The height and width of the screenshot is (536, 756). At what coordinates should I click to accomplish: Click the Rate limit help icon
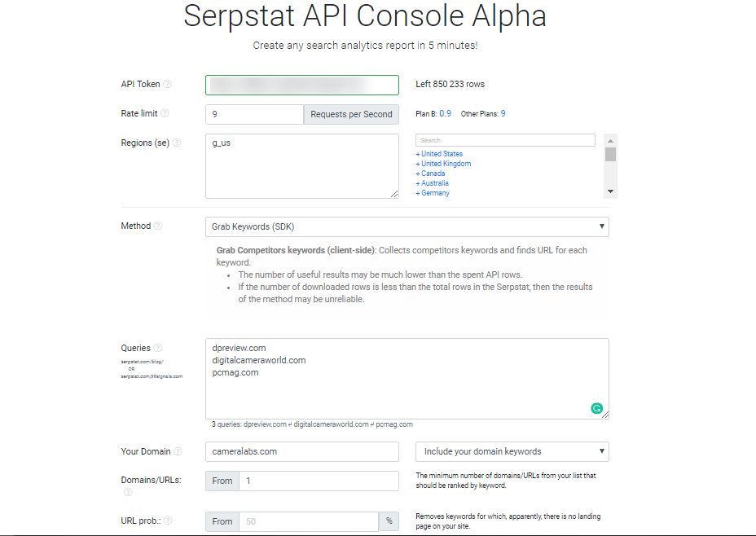pos(165,113)
